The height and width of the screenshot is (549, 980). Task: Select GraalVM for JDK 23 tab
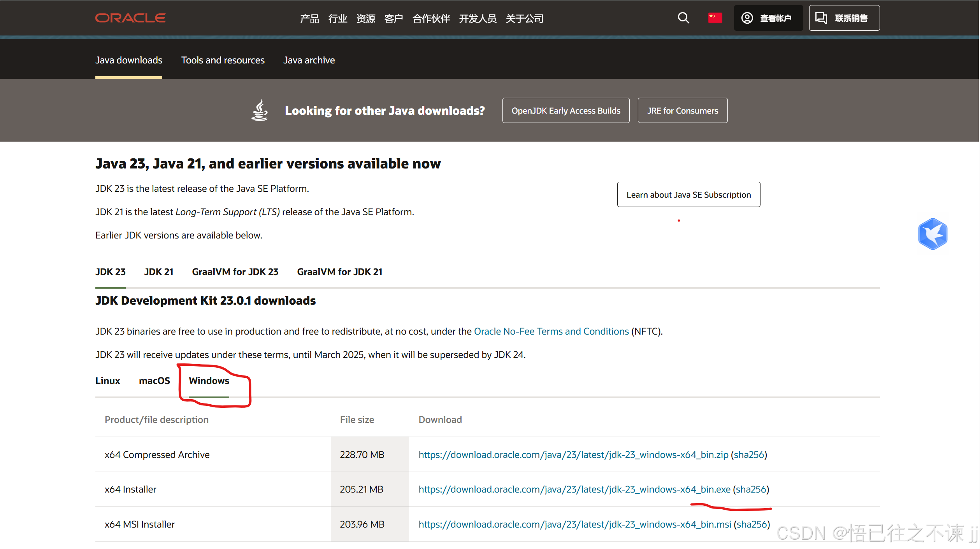pos(235,272)
